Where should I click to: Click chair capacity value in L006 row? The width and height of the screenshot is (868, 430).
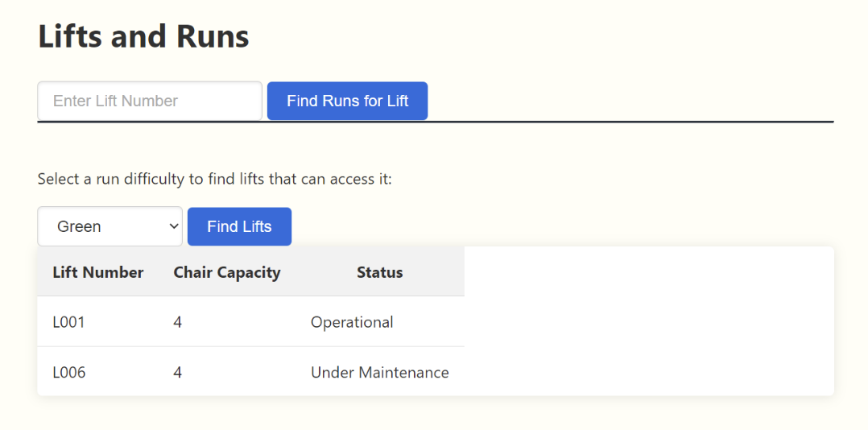178,372
